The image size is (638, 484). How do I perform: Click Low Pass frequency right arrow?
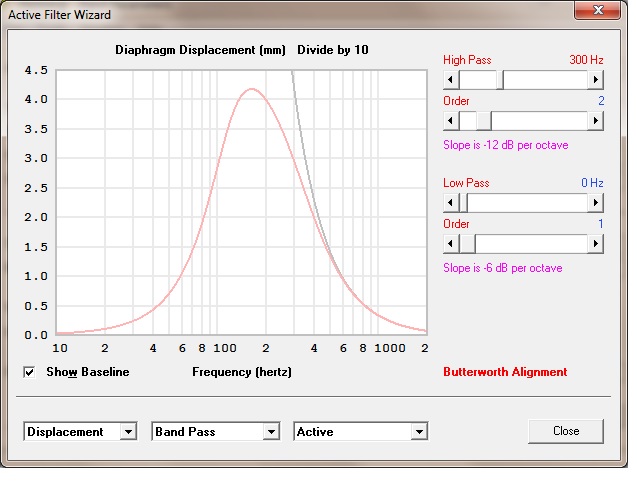click(x=596, y=203)
